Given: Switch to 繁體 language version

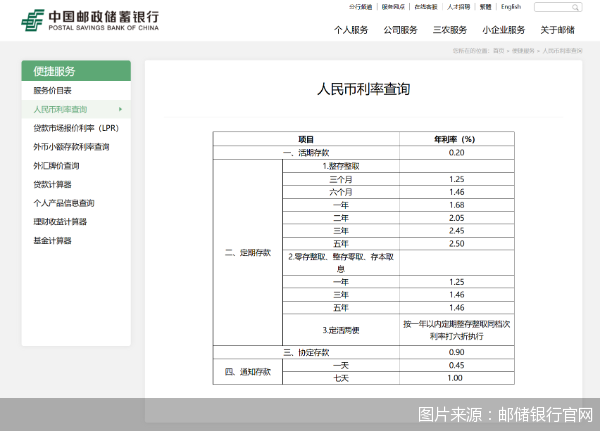Looking at the screenshot, I should (486, 7).
